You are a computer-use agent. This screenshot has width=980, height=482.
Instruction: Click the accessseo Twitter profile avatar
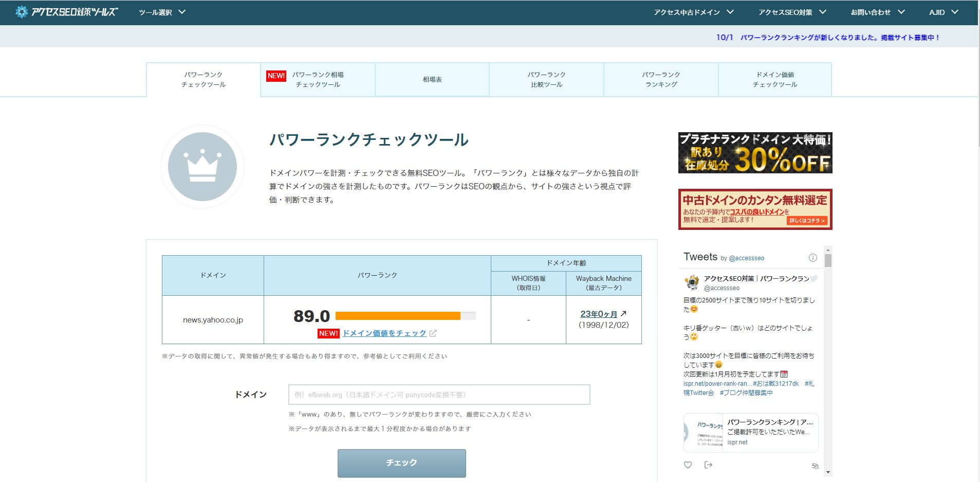point(692,282)
